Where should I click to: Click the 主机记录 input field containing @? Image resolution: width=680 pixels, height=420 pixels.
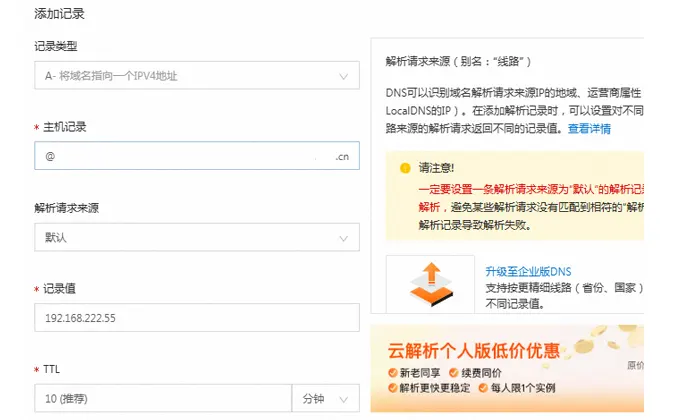tap(180, 156)
